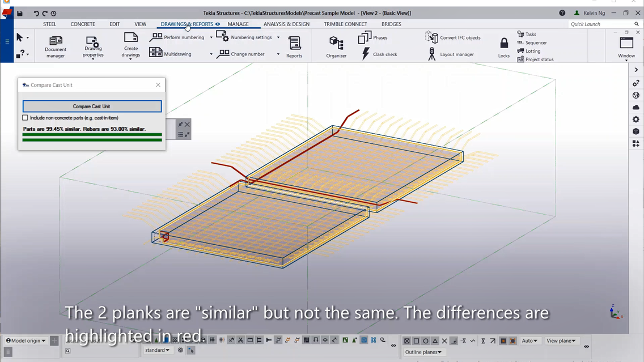Open the CONCRETE ribbon tab

pos(83,24)
